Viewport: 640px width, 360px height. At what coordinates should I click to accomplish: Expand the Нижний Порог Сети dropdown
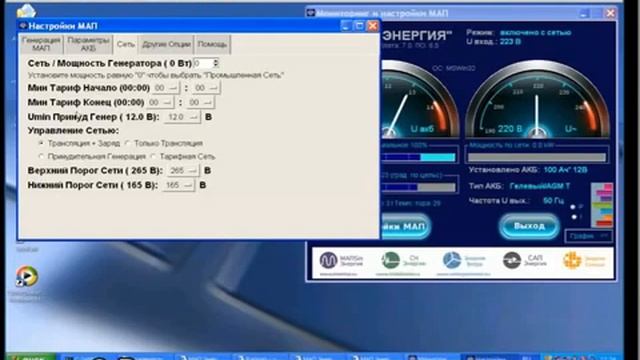[x=178, y=185]
